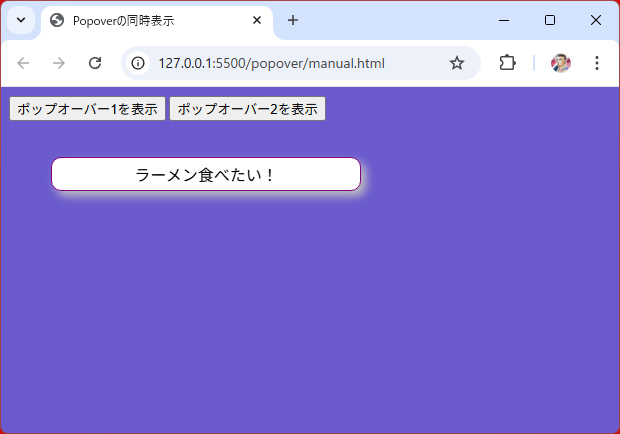
Task: Close the Chrome browser window
Action: point(596,20)
